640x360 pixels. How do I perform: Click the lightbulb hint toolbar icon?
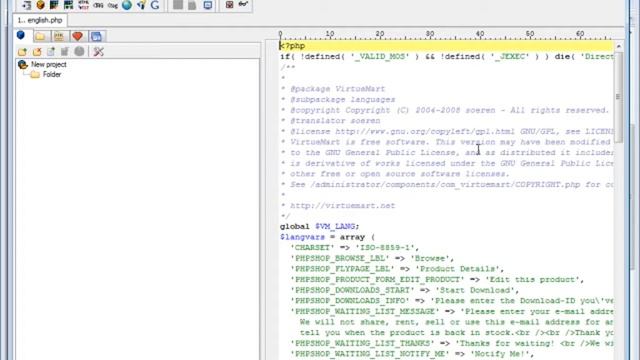click(x=141, y=5)
